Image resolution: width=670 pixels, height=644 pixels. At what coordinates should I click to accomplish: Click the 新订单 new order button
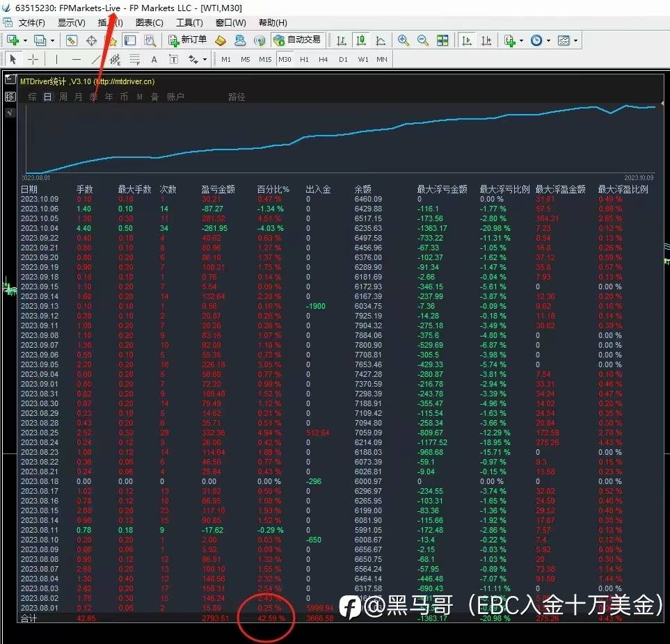[187, 40]
